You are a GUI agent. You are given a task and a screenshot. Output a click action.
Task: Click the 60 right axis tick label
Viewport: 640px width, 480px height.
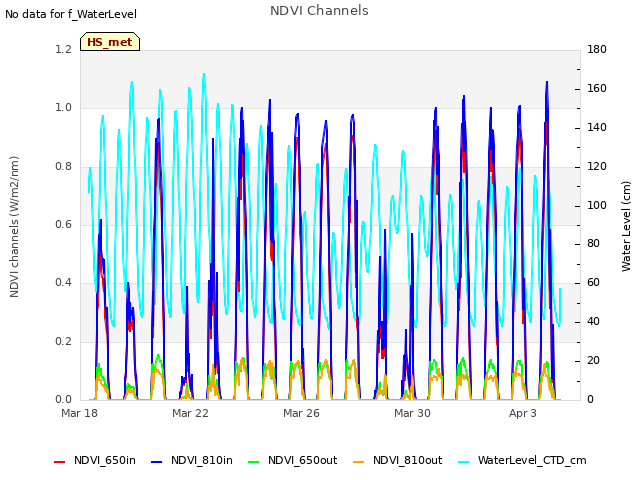point(593,283)
